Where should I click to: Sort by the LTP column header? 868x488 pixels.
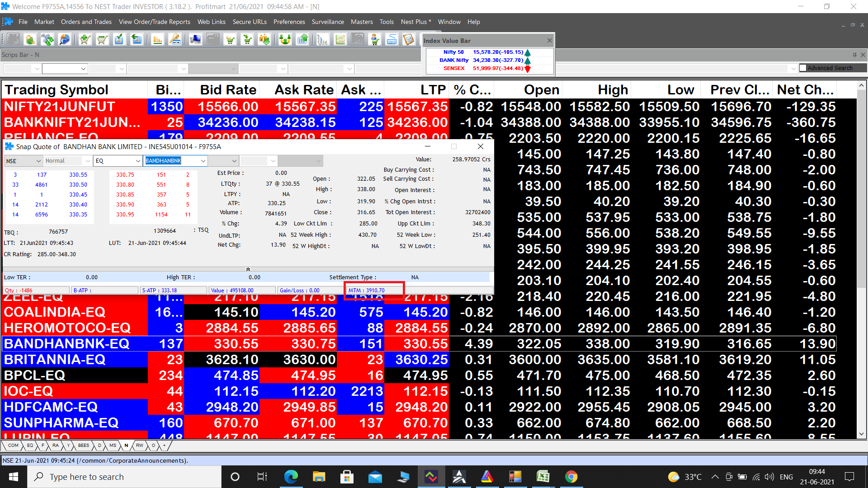point(417,90)
